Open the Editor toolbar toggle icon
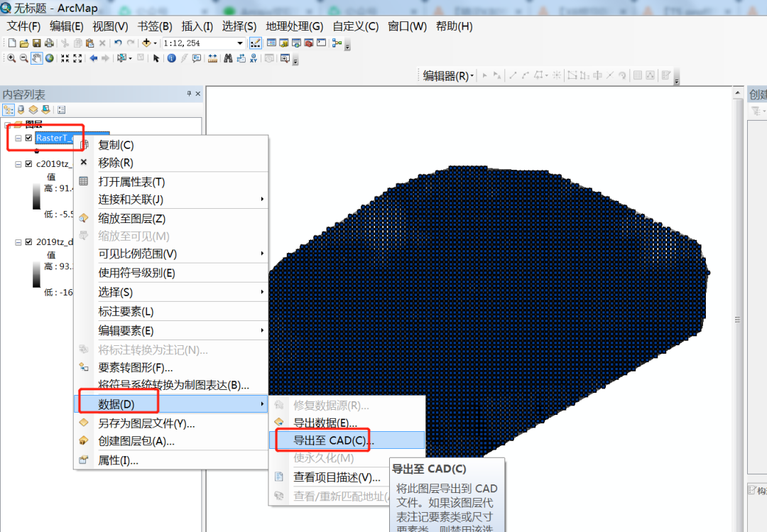Image resolution: width=767 pixels, height=532 pixels. (x=255, y=43)
